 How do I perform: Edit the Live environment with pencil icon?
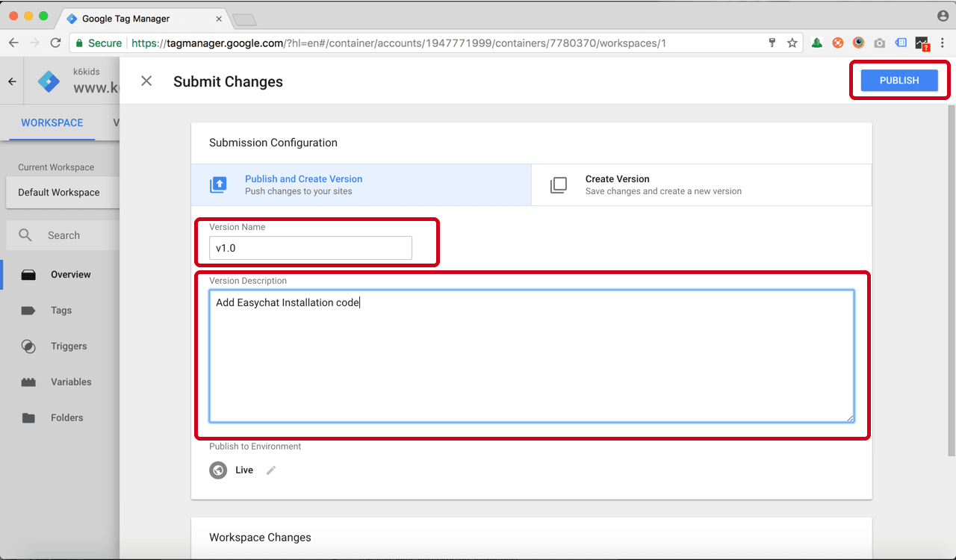(271, 470)
